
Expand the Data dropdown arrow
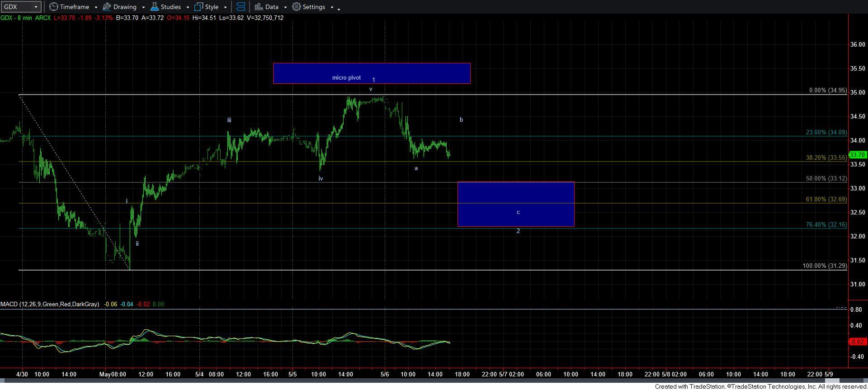285,7
